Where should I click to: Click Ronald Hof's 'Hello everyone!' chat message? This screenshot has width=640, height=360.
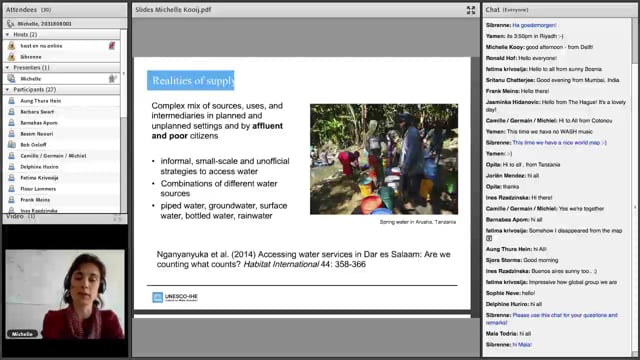(521, 58)
